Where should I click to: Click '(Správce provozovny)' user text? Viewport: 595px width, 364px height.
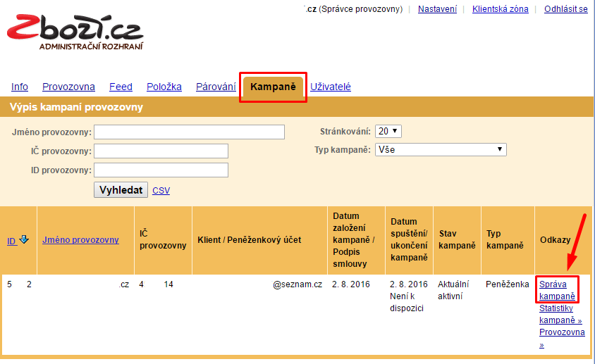pyautogui.click(x=360, y=9)
